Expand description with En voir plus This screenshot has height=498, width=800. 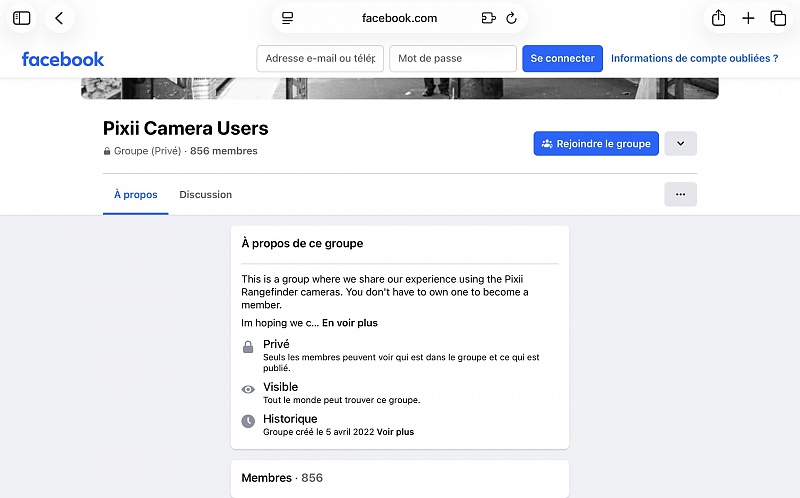coord(350,323)
